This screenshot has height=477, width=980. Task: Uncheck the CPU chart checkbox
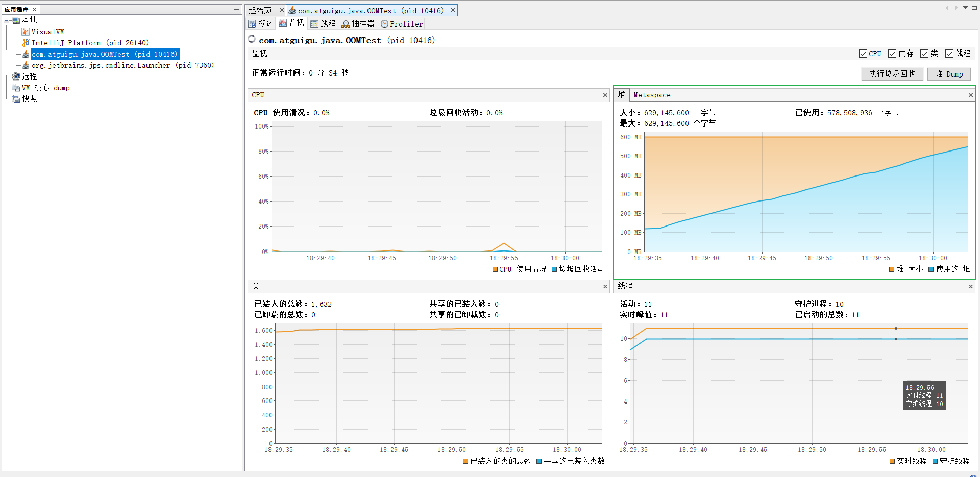pyautogui.click(x=863, y=54)
